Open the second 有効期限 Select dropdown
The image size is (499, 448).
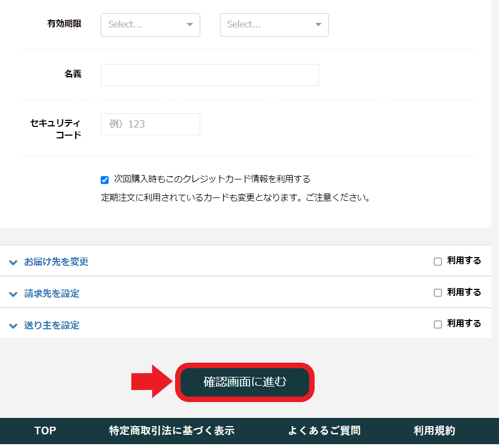[274, 25]
